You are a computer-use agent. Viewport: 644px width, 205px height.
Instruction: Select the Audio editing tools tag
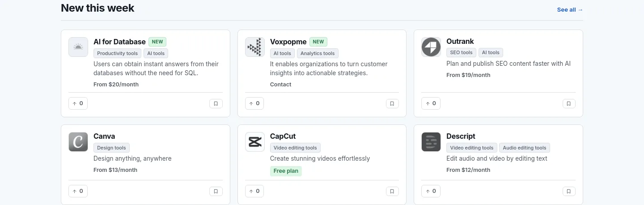[525, 148]
